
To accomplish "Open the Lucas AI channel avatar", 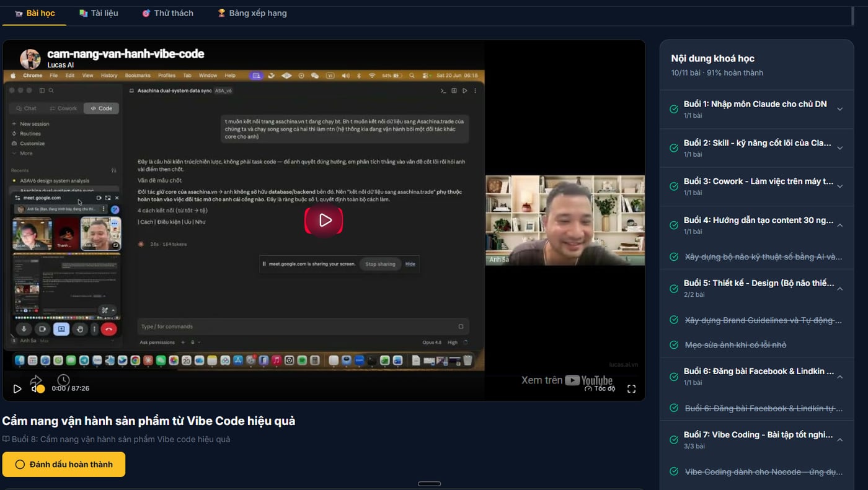I will 30,59.
